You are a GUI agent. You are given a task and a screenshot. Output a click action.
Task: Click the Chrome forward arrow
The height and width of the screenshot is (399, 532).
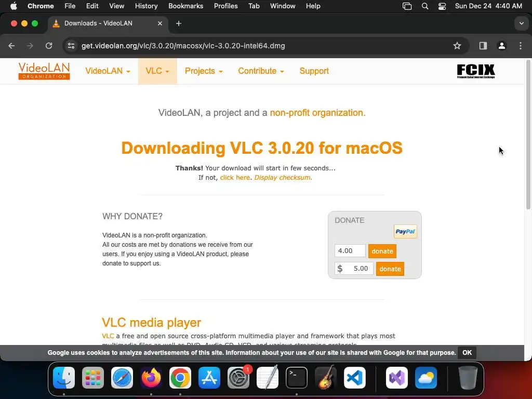pyautogui.click(x=30, y=46)
